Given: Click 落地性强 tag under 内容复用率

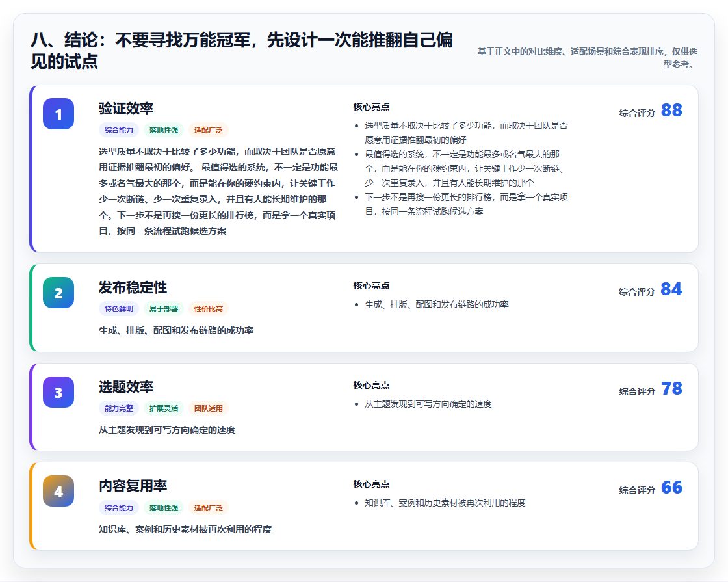Looking at the screenshot, I should point(163,508).
